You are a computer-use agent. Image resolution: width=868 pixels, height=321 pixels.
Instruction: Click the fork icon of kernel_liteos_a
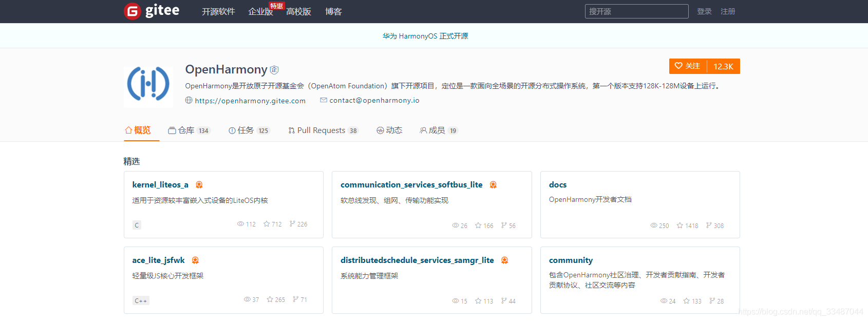[x=292, y=224]
